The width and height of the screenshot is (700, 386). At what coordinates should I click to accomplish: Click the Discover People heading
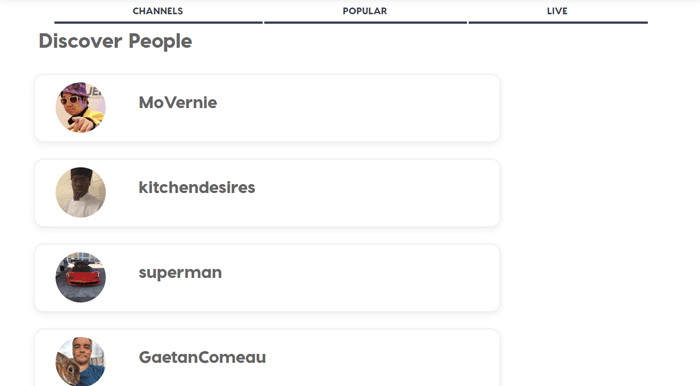tap(115, 41)
